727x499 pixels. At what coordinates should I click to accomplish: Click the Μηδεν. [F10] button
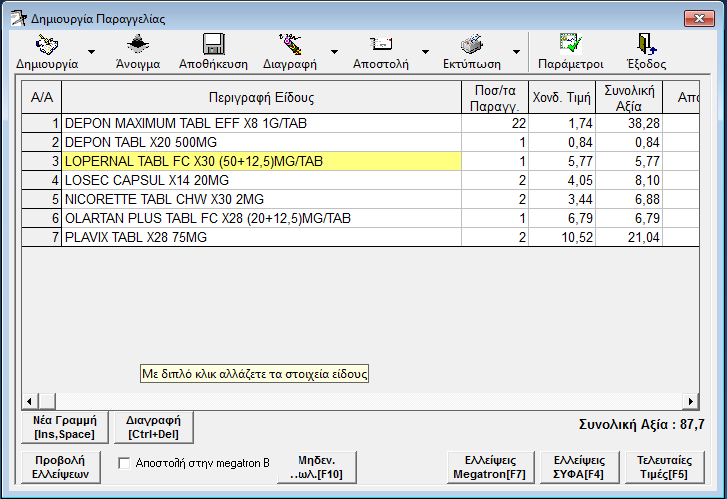pos(317,467)
